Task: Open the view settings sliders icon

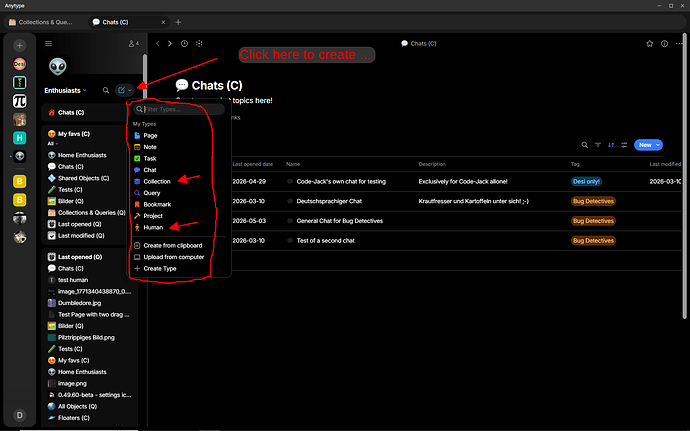Action: [x=624, y=145]
